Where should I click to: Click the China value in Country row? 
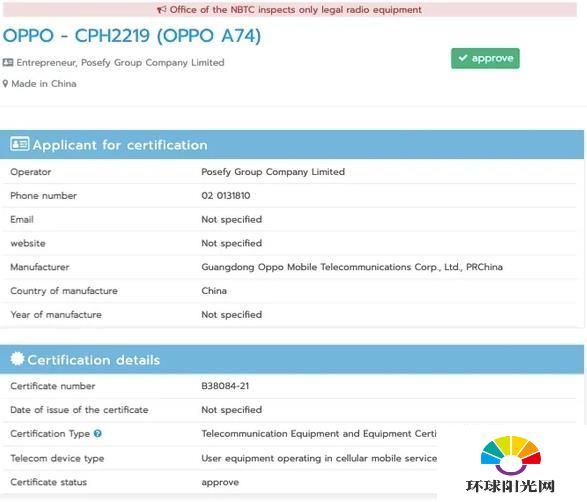pos(214,291)
